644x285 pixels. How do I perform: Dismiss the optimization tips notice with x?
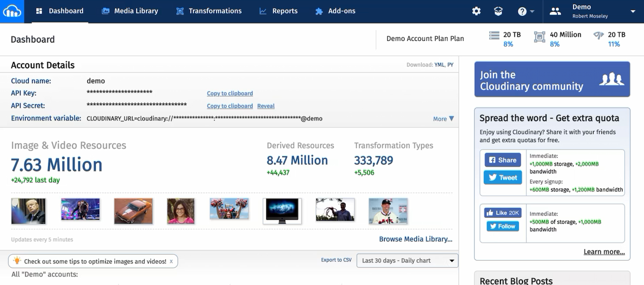click(x=171, y=261)
